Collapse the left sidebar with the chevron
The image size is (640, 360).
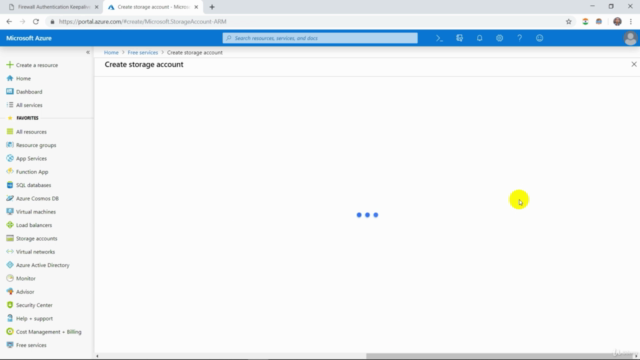click(x=88, y=52)
